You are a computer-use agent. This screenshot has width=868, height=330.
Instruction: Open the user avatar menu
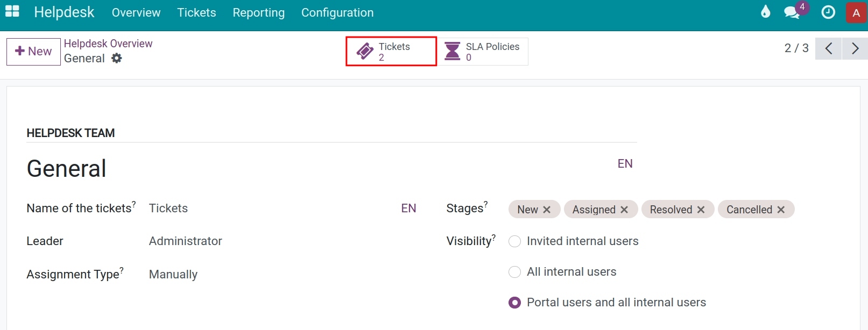tap(856, 12)
